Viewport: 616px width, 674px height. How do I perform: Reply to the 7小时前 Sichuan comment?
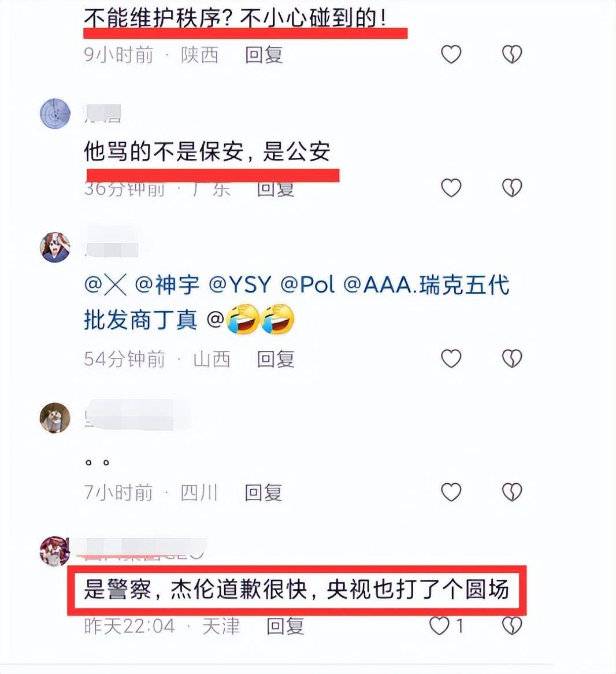click(x=264, y=492)
